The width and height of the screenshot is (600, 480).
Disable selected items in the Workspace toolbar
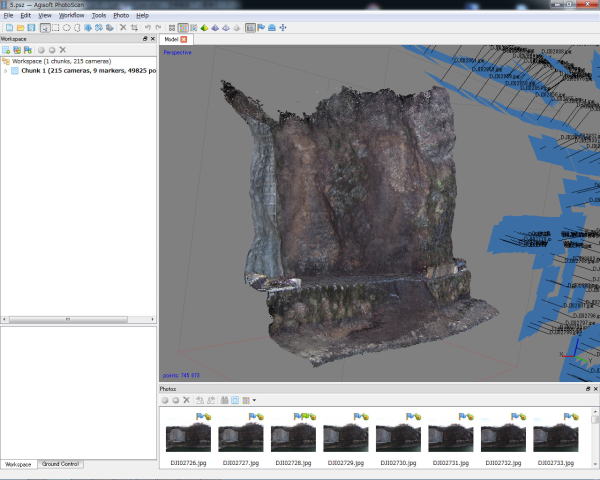52,50
